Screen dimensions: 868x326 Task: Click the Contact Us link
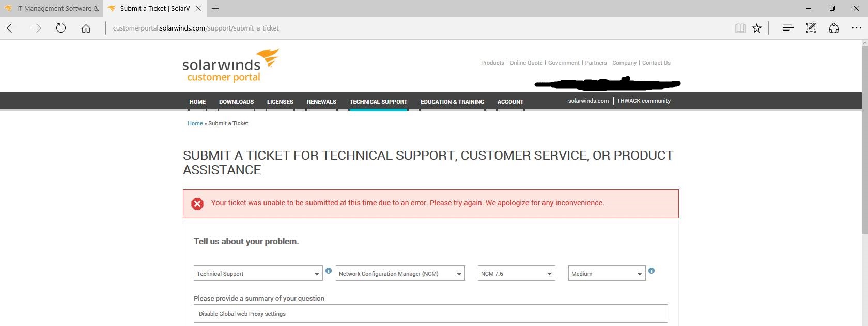point(656,63)
